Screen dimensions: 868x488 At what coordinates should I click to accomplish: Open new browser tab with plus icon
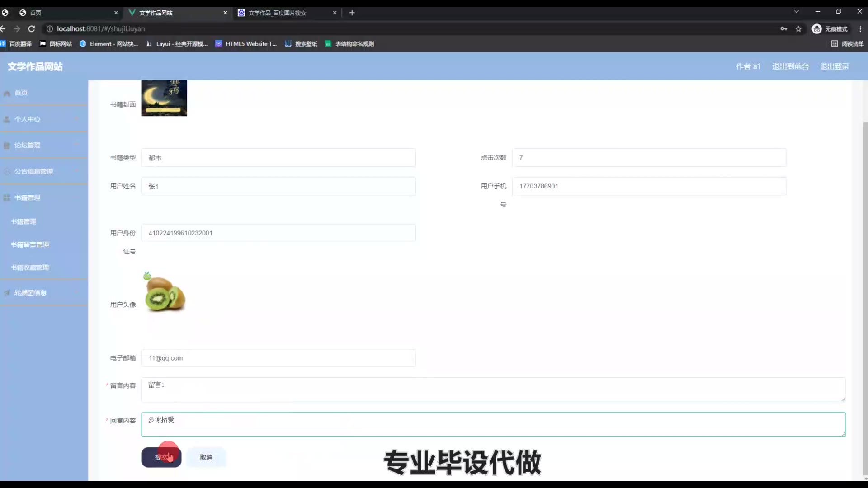point(352,13)
